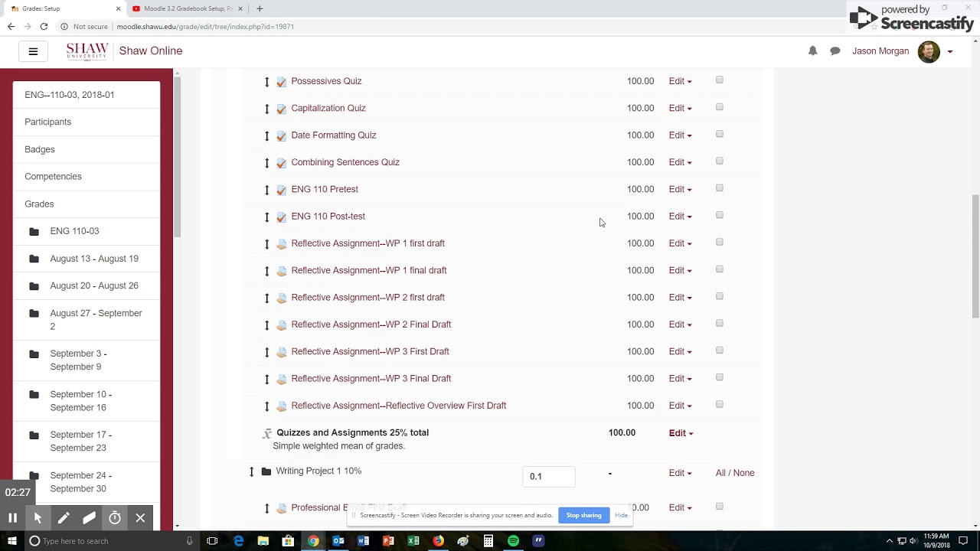Screen dimensions: 980x551
Task: Expand the Jason Morgan user menu arrow
Action: click(x=950, y=52)
